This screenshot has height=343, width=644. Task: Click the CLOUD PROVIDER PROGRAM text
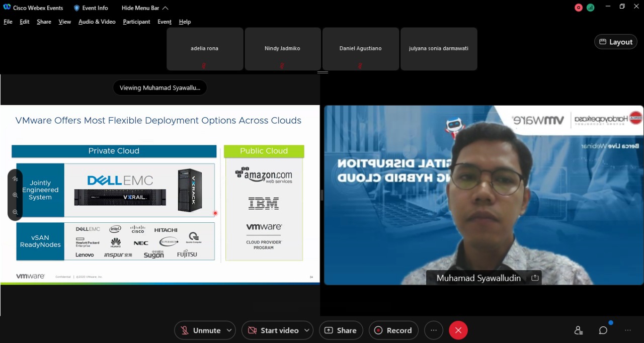pyautogui.click(x=264, y=245)
